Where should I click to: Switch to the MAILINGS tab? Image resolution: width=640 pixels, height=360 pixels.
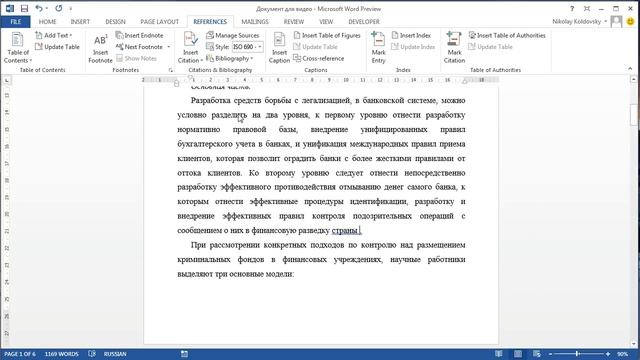[x=255, y=22]
